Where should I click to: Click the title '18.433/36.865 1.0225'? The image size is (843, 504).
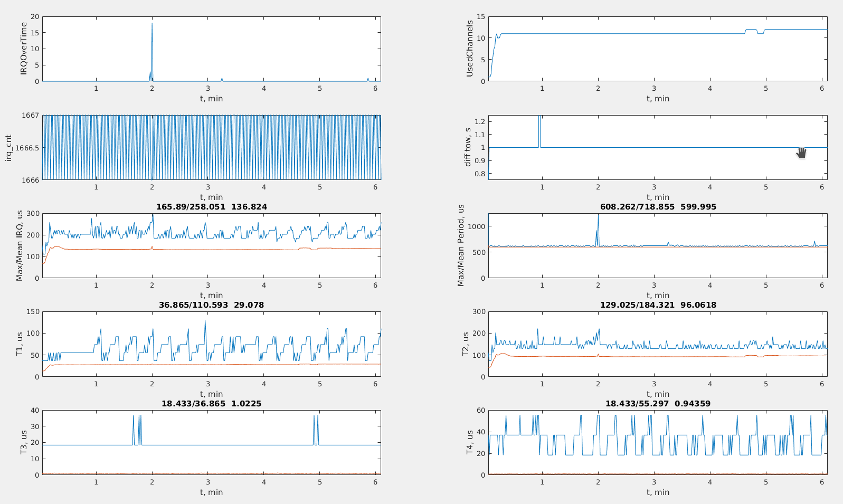pyautogui.click(x=211, y=404)
